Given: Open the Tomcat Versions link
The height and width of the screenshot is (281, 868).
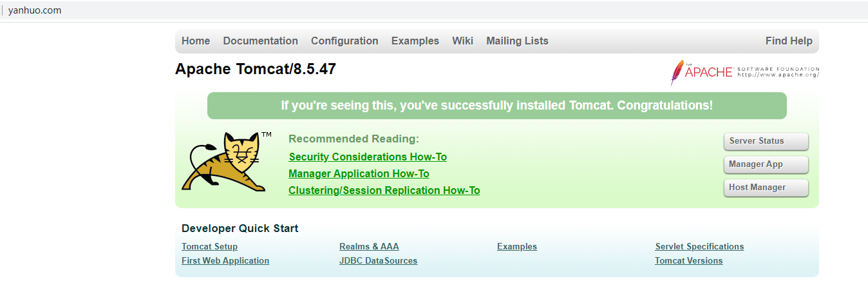Looking at the screenshot, I should (x=688, y=260).
